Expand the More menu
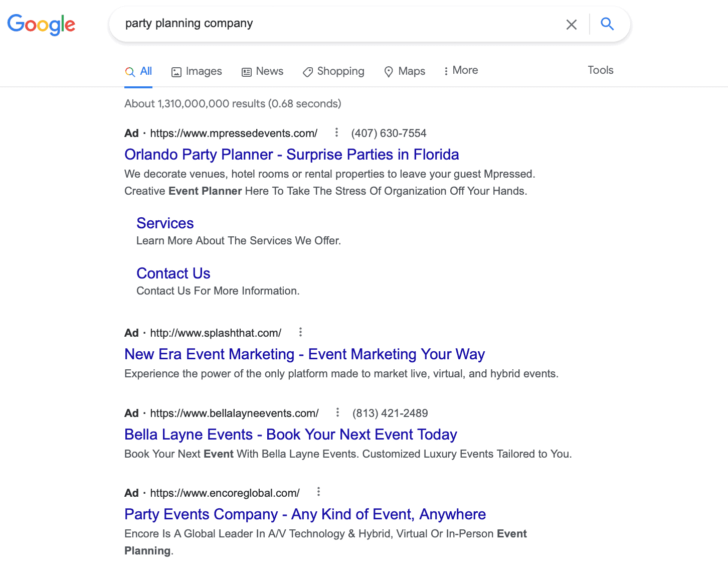This screenshot has width=728, height=569. [x=461, y=71]
